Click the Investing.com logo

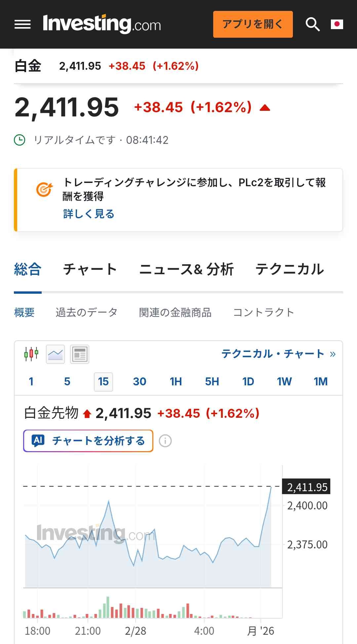(x=102, y=24)
